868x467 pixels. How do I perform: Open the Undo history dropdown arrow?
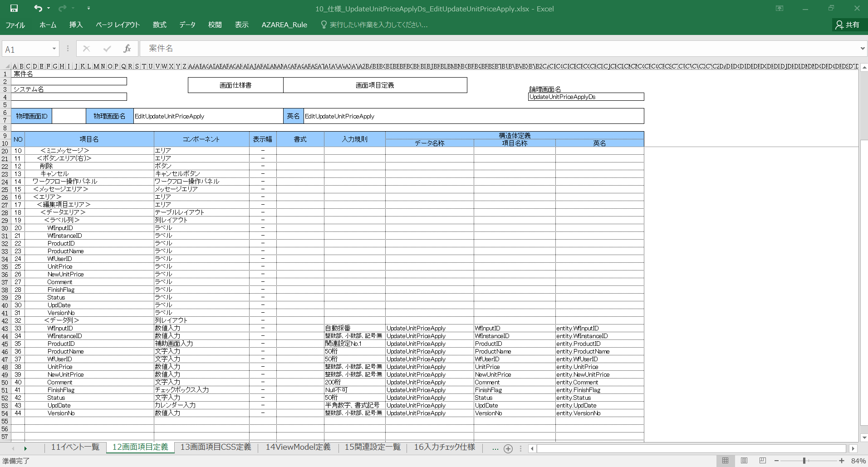[49, 8]
